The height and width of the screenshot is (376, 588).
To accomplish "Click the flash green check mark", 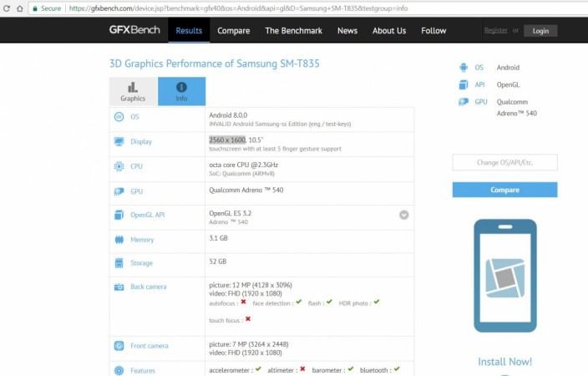I will (x=329, y=302).
